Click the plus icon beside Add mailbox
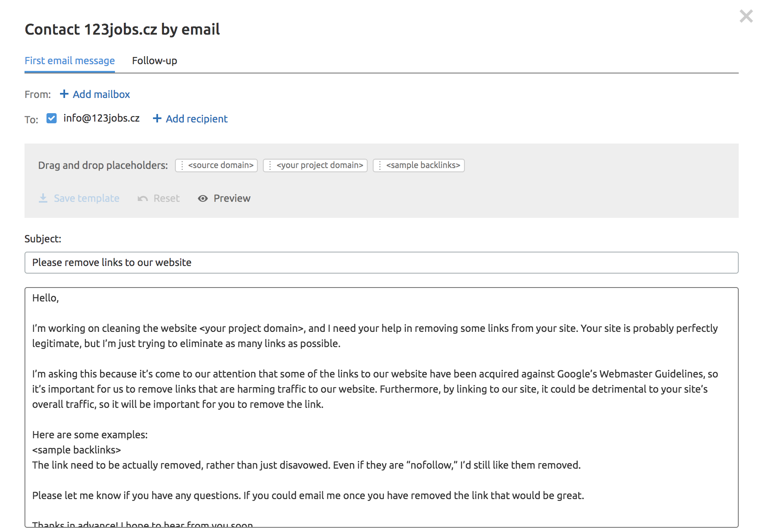 [64, 94]
